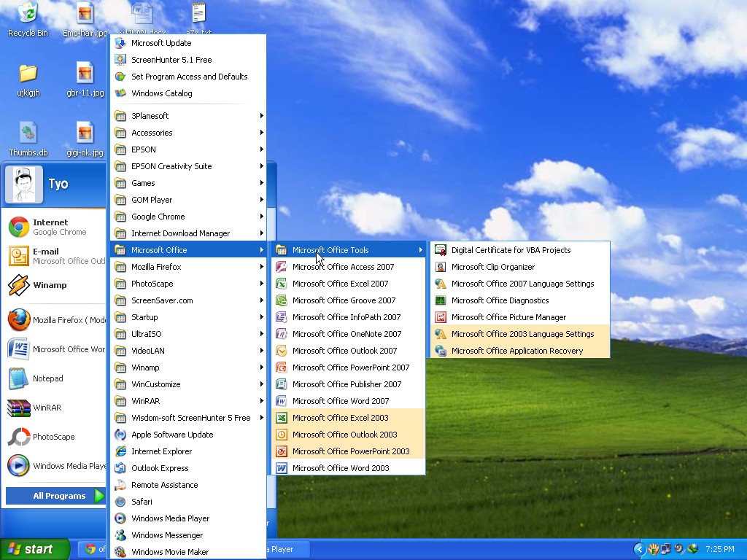Open the WinCustomize program folder

(188, 384)
